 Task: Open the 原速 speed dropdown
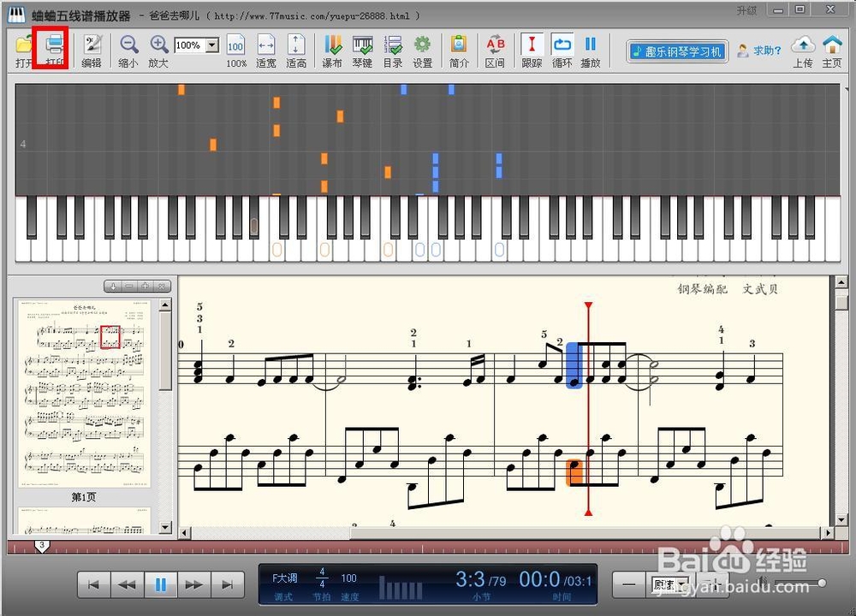670,585
